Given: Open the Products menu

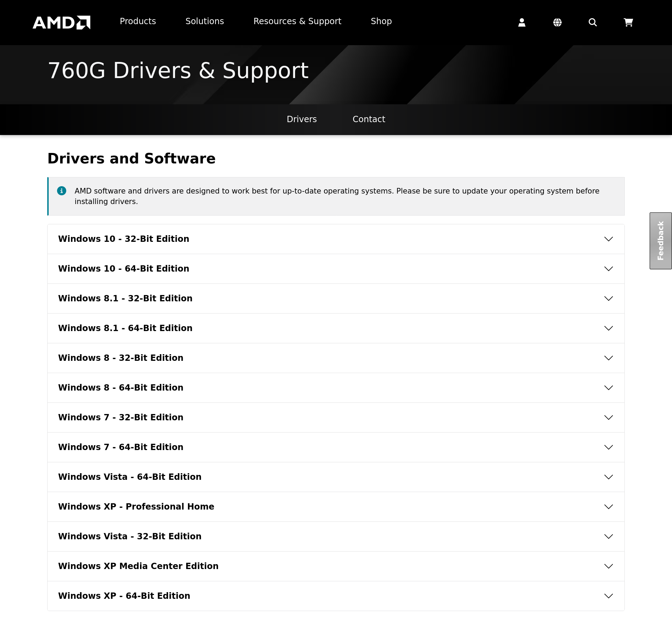Looking at the screenshot, I should click(138, 21).
